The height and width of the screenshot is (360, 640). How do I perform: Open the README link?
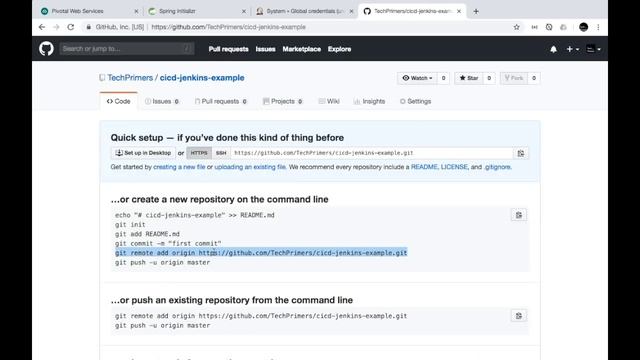click(x=424, y=167)
